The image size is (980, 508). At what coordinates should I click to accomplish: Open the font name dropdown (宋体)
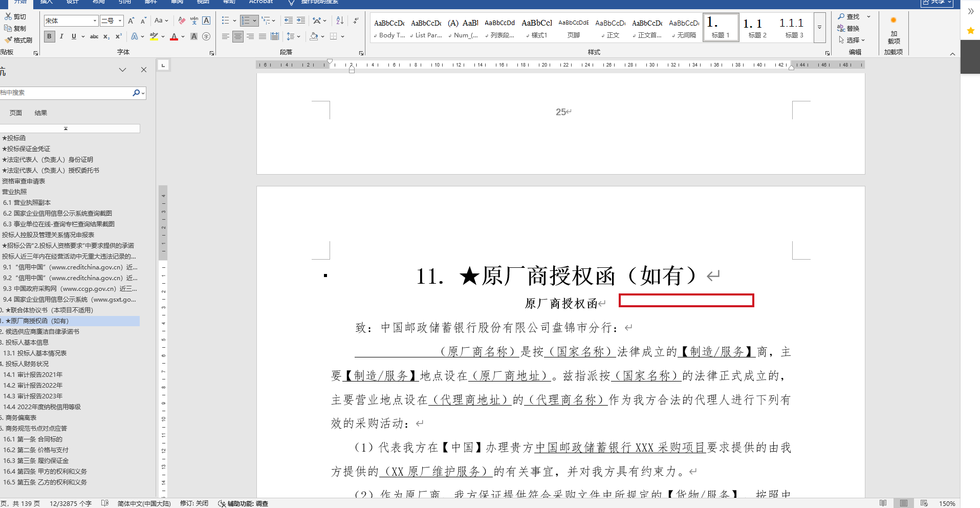tap(95, 20)
